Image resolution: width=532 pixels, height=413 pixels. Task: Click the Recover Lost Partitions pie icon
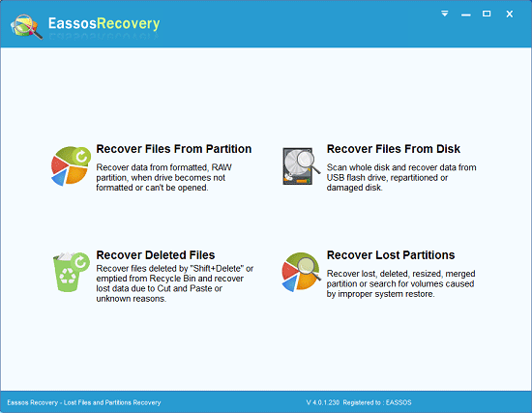click(301, 272)
